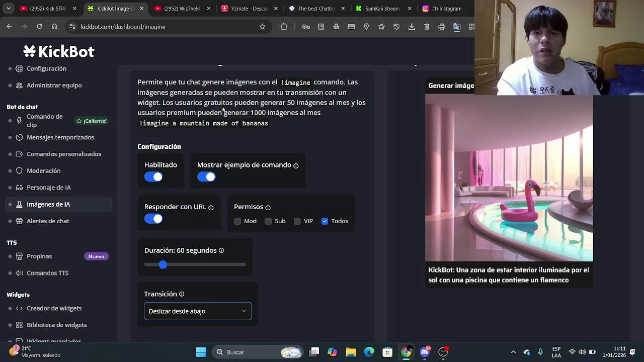This screenshot has width=644, height=362.
Task: Click the Propinas icon
Action: [19, 256]
